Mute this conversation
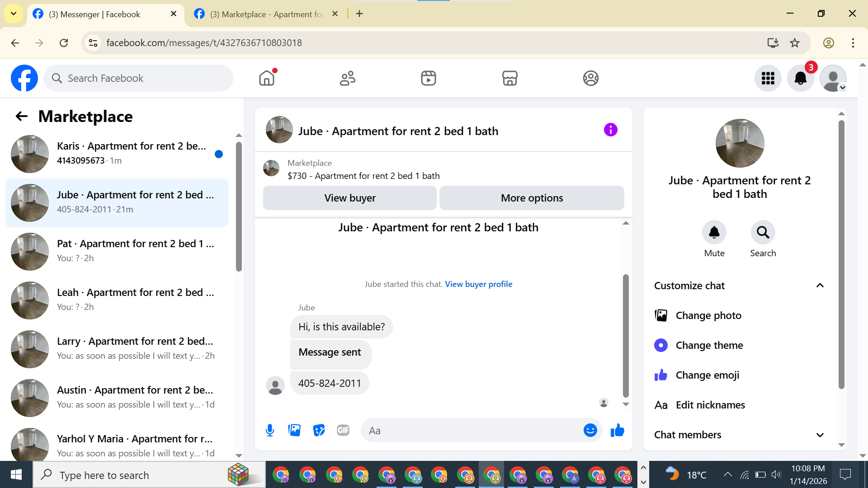The image size is (868, 488). [x=714, y=232]
